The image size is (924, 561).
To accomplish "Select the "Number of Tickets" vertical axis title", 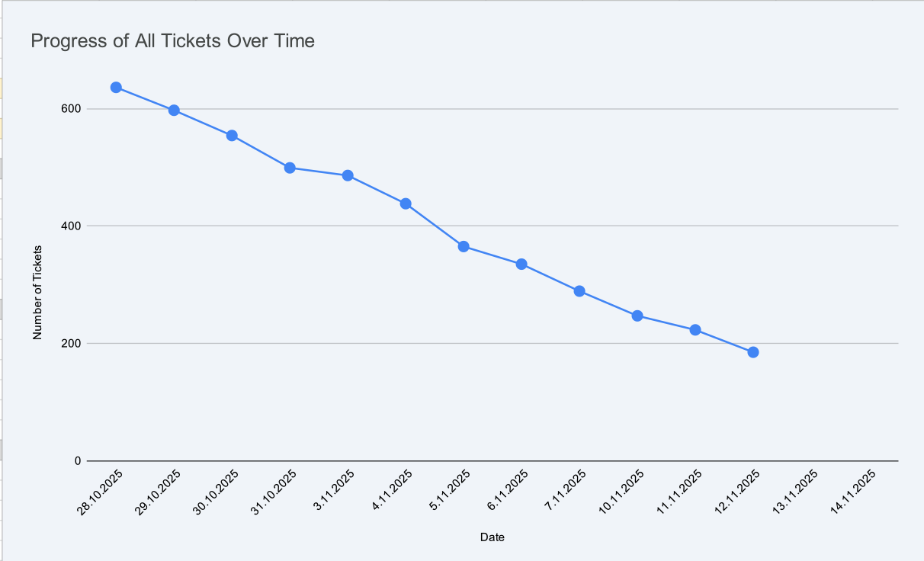I will pos(37,293).
